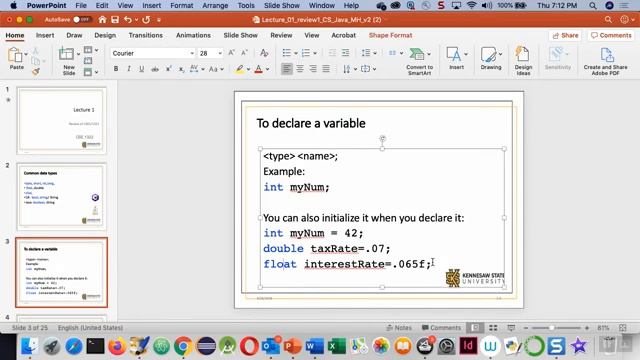Open the font color dropdown arrow
Image resolution: width=640 pixels, height=360 pixels.
point(267,69)
